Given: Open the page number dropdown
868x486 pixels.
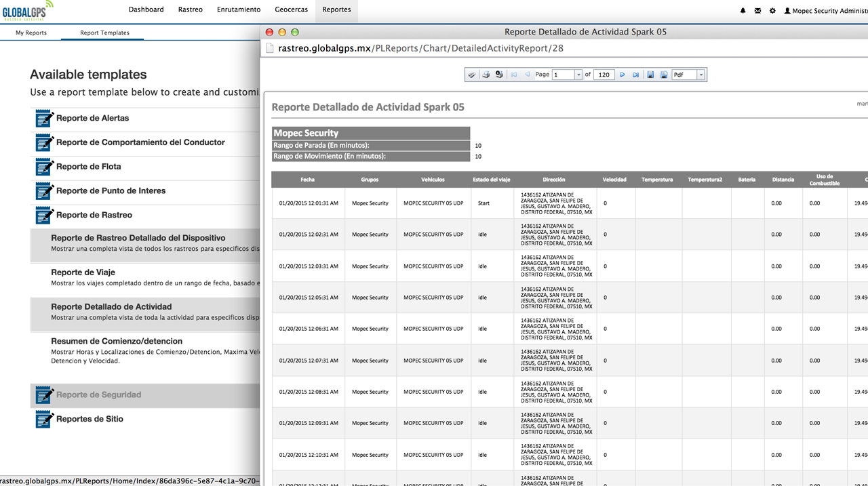Looking at the screenshot, I should coord(578,75).
